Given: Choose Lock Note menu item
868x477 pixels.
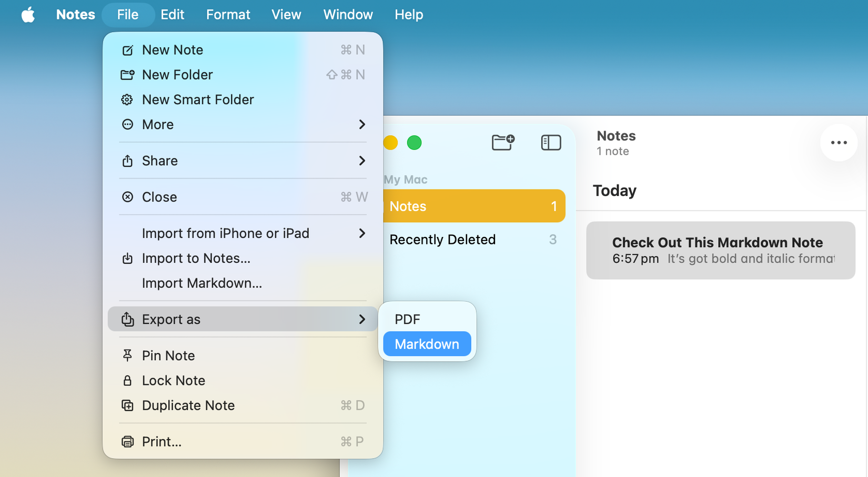Looking at the screenshot, I should 243,381.
